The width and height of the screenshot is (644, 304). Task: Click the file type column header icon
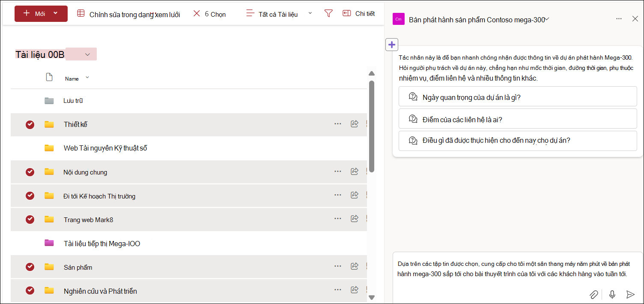[49, 78]
